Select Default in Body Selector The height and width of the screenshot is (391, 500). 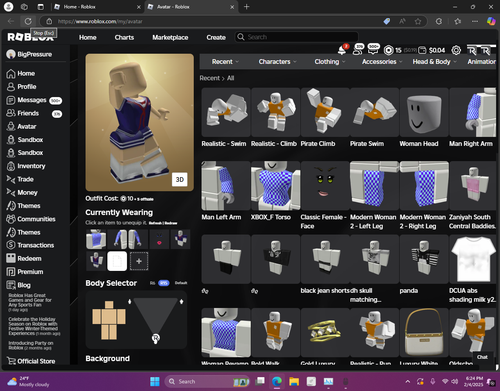(x=181, y=283)
